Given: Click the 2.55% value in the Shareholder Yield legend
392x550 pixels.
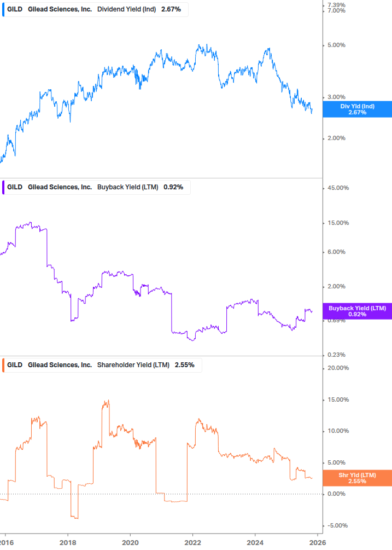Looking at the screenshot, I should point(185,365).
